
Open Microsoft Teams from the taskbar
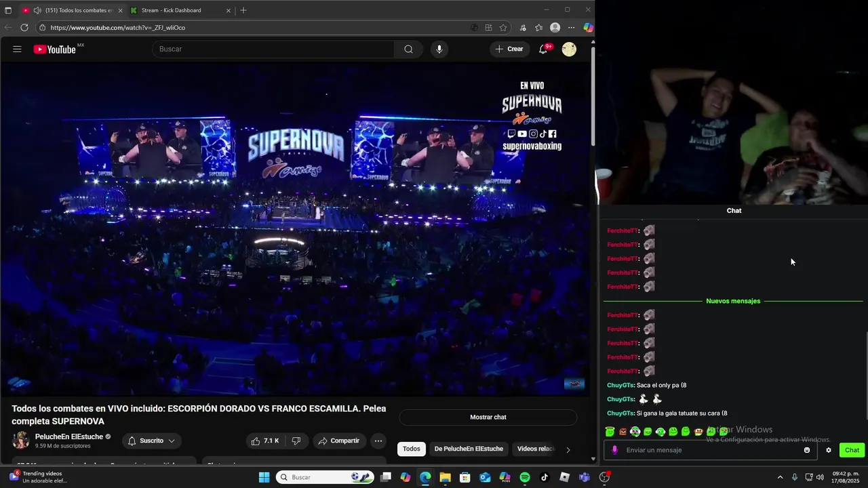(585, 477)
